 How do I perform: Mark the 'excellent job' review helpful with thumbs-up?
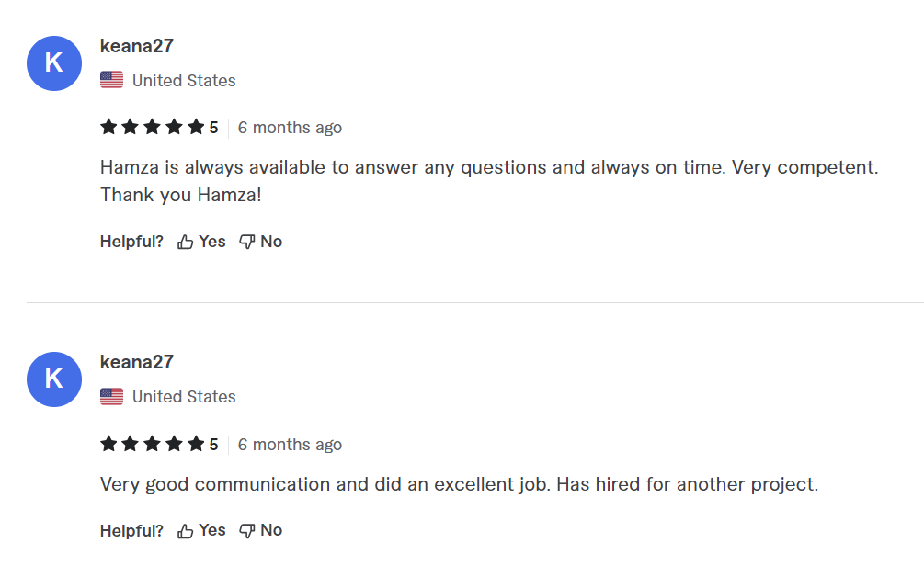point(201,530)
